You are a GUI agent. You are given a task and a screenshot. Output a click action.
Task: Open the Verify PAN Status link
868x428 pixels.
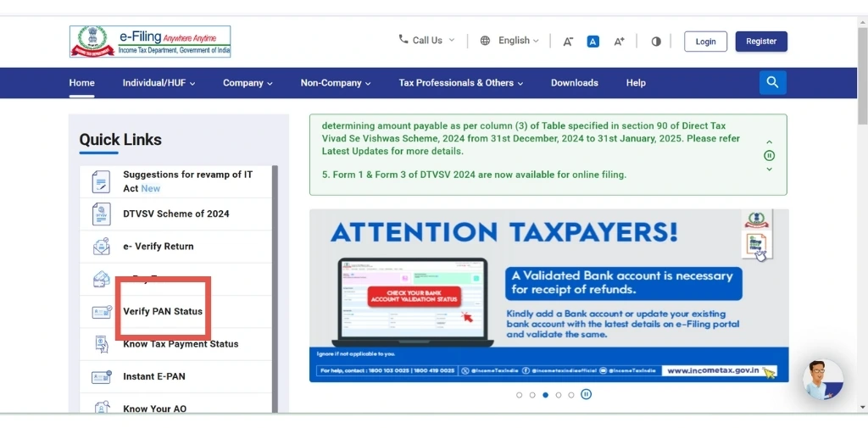163,311
